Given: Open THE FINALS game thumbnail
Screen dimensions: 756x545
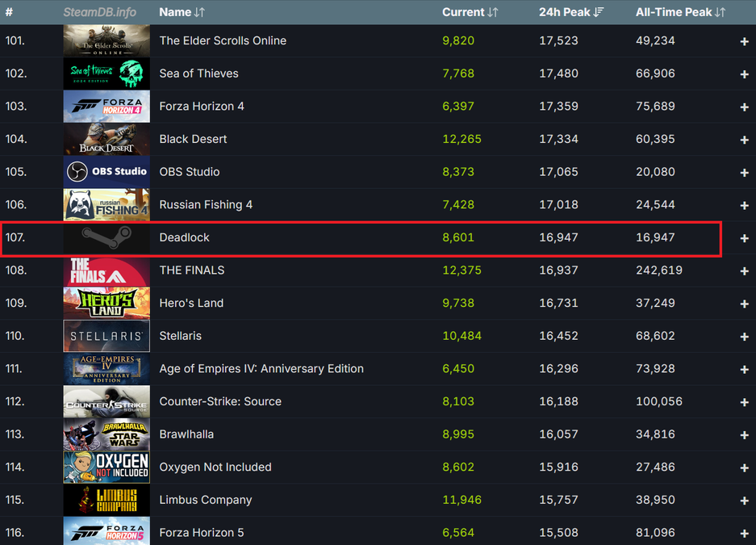Looking at the screenshot, I should coord(107,271).
